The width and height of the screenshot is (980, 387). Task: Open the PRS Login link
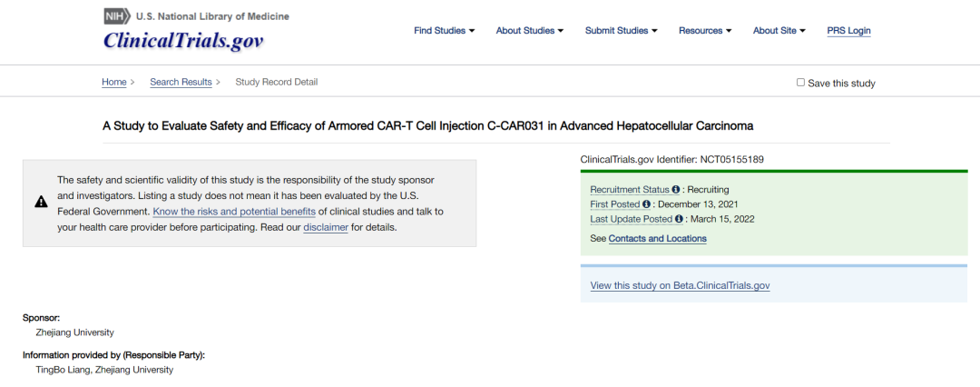click(x=848, y=31)
